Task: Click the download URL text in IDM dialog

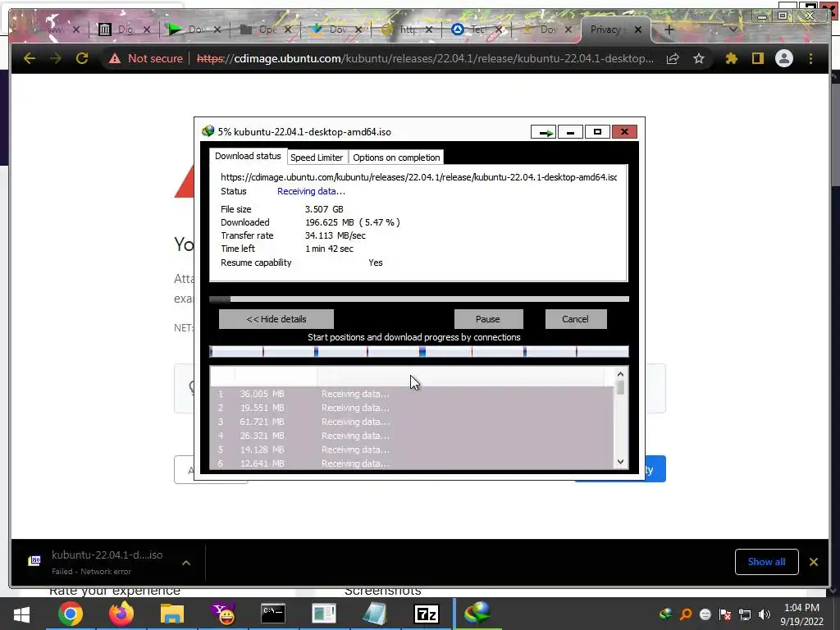Action: [419, 177]
